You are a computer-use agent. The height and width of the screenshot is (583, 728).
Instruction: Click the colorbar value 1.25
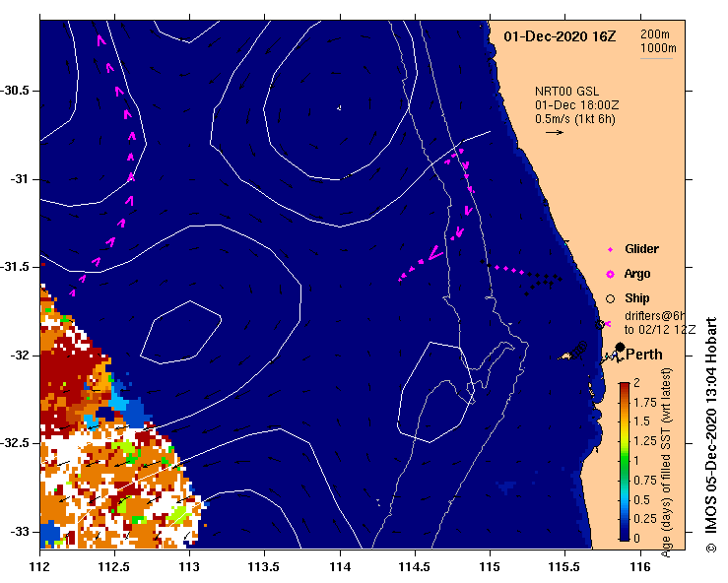645,441
